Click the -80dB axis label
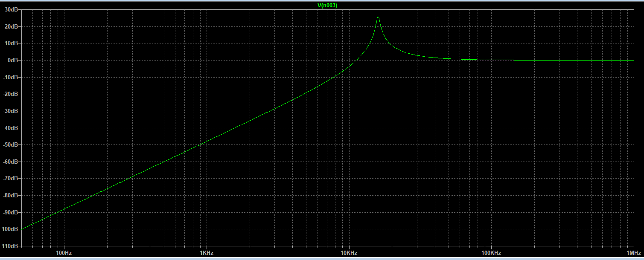The width and height of the screenshot is (644, 260). pyautogui.click(x=10, y=196)
